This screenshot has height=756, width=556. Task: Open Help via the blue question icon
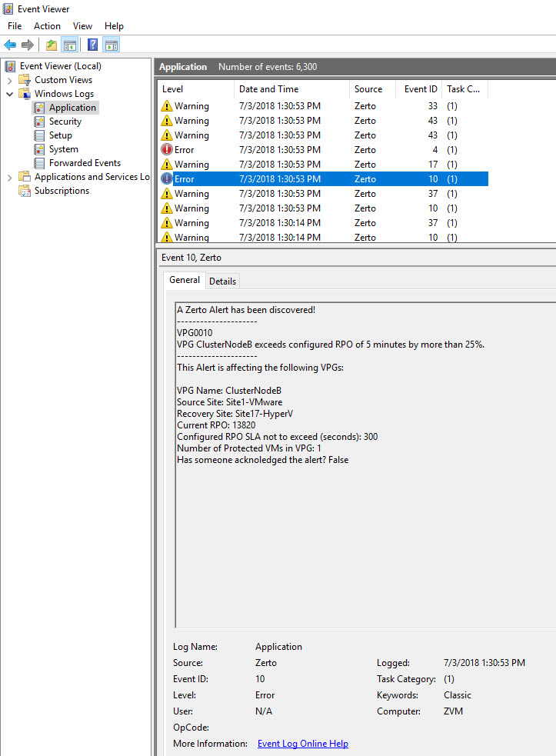point(92,45)
